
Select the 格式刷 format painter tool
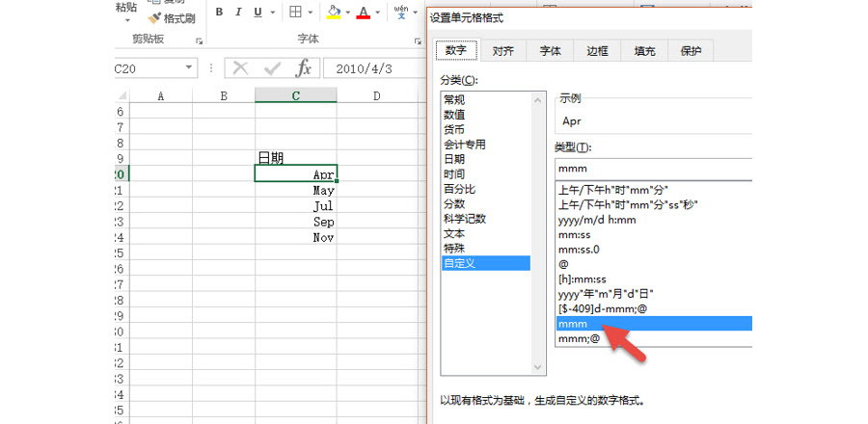click(x=172, y=19)
